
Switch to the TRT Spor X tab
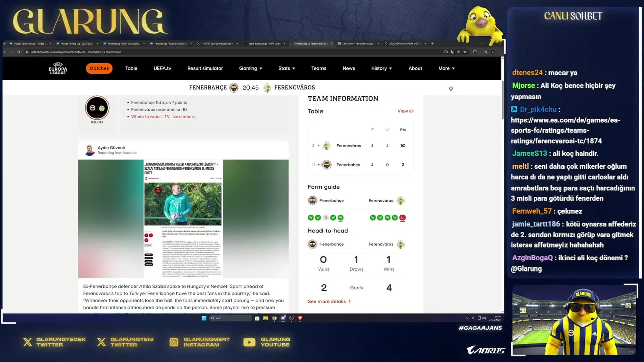[x=218, y=44]
